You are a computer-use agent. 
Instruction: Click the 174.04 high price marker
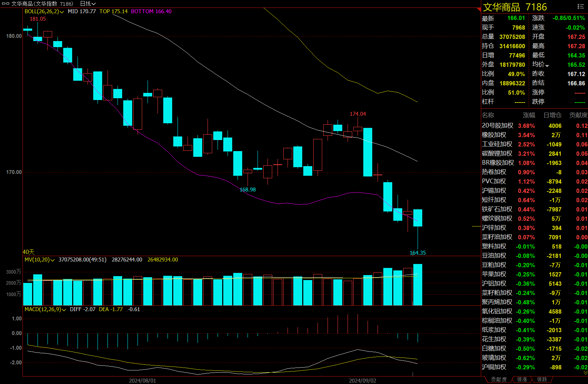tap(358, 114)
